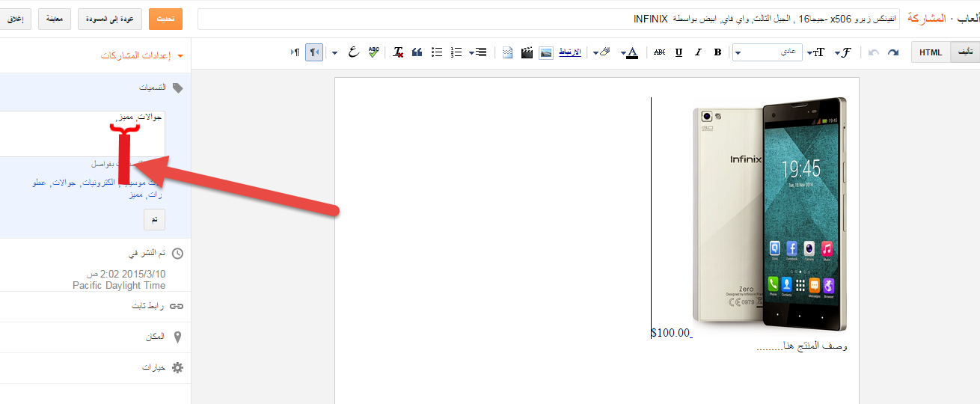The width and height of the screenshot is (980, 404).
Task: Select left-to-right paragraph direction icon
Action: (295, 52)
